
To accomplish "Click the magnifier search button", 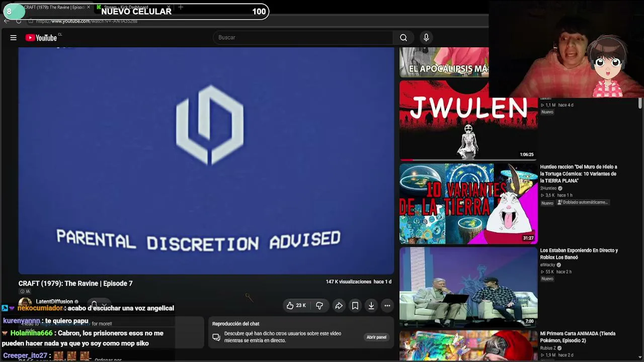I will (x=404, y=38).
